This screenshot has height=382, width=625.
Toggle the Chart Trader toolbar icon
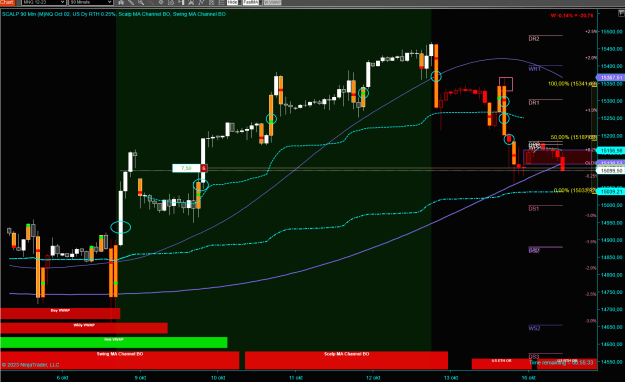tap(181, 2)
